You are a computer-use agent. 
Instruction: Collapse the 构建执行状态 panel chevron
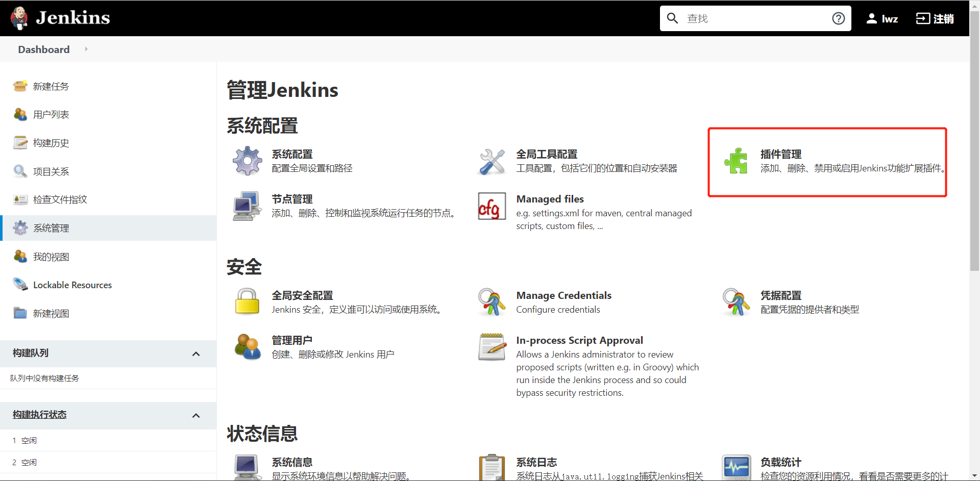(196, 415)
